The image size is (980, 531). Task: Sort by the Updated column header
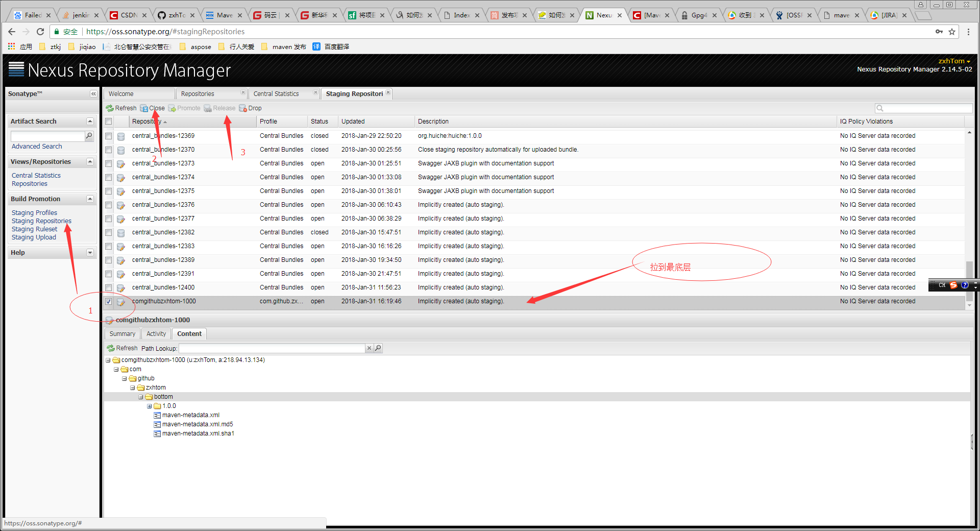pos(376,122)
